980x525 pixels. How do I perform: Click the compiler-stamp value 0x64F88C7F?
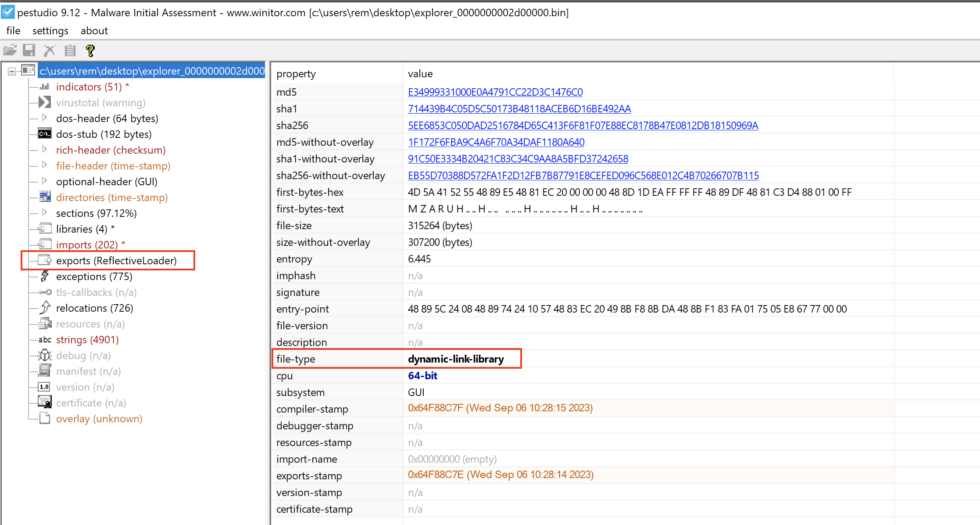point(500,408)
